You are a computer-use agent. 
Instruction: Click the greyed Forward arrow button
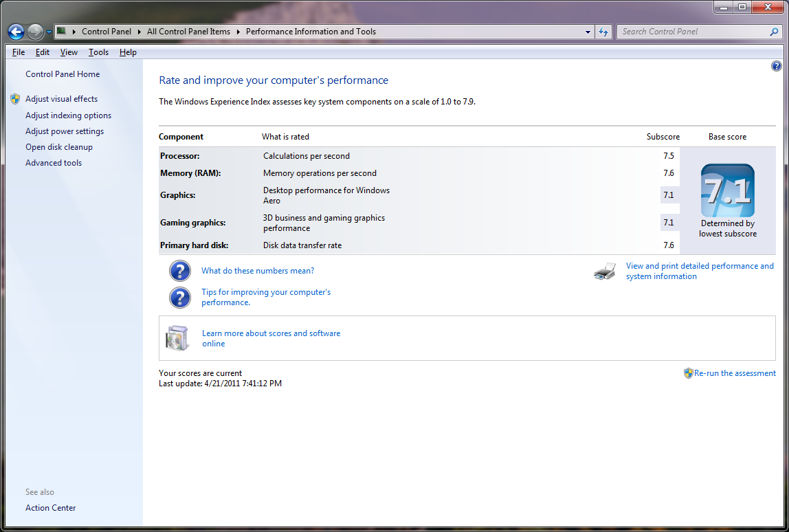35,32
